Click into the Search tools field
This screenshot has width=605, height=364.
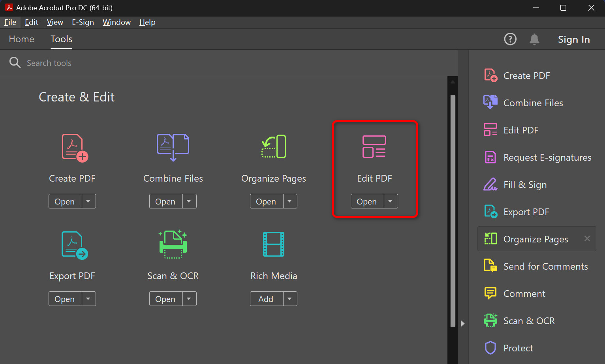229,63
